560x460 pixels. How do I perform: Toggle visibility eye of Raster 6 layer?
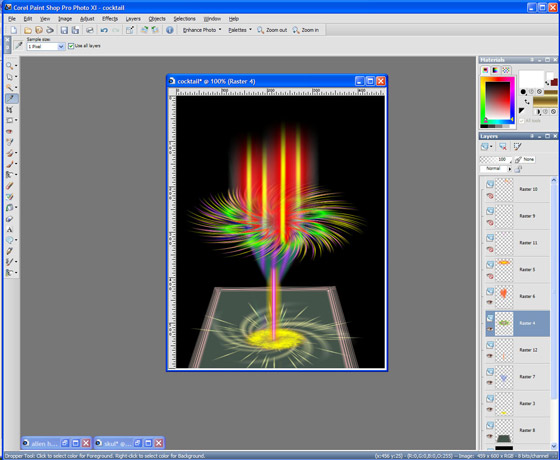(x=490, y=302)
